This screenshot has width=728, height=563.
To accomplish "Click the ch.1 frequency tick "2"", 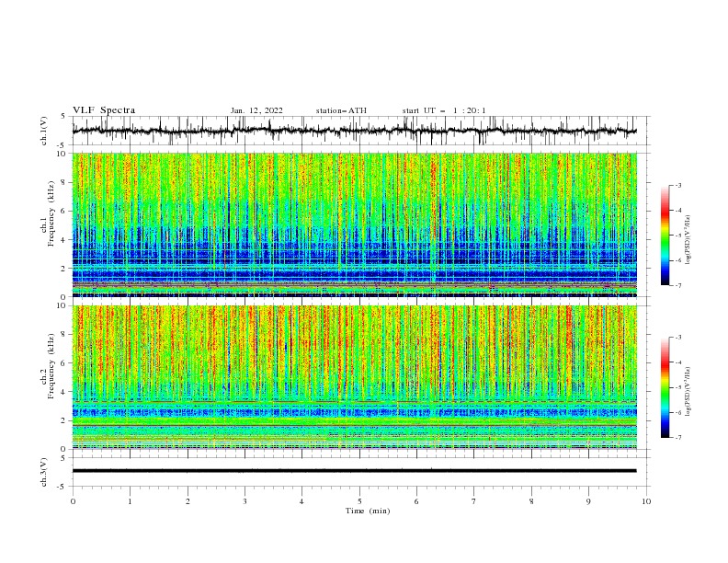I will point(63,268).
